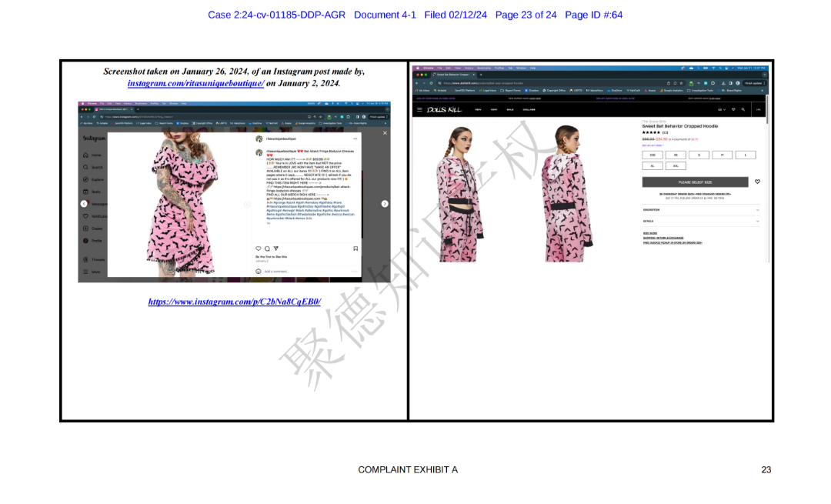
Task: Open the instagram.com/p/C2bNa8CqEB0/ post link
Action: click(x=234, y=302)
